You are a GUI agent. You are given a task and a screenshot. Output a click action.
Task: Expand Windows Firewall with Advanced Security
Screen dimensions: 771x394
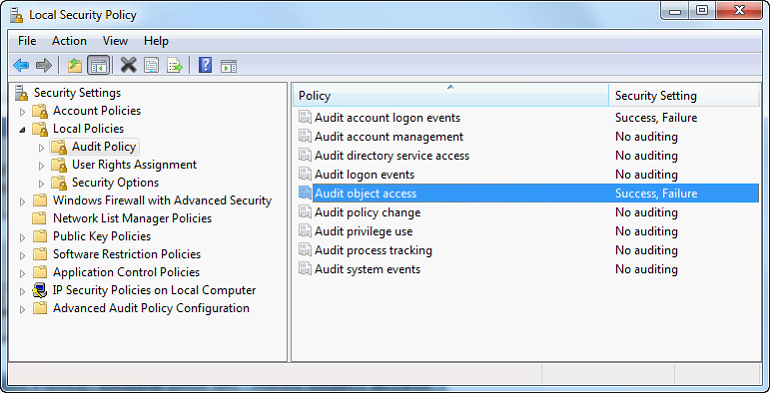22,202
